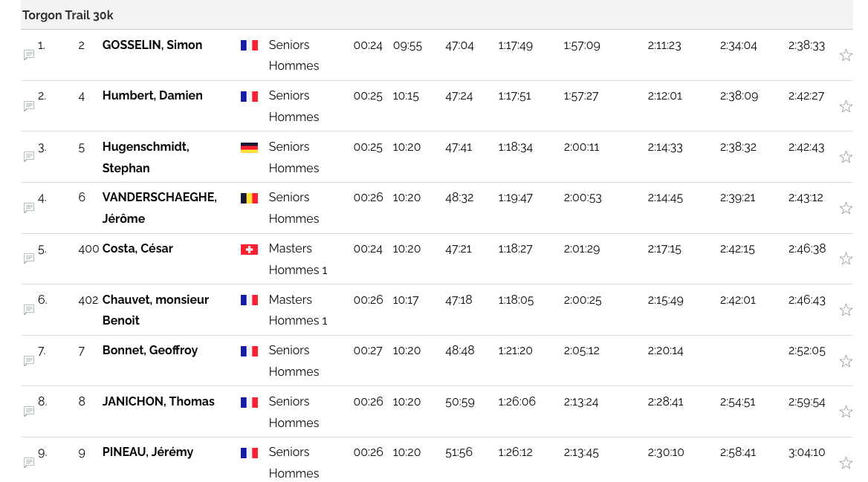The height and width of the screenshot is (482, 868).
Task: Open GOSSELIN, Simon result details
Action: pyautogui.click(x=152, y=45)
